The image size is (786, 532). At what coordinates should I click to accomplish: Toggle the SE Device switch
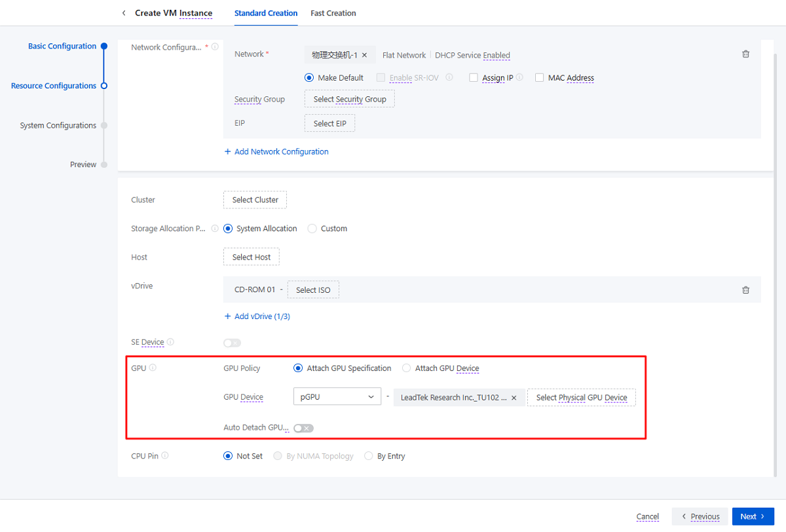232,343
